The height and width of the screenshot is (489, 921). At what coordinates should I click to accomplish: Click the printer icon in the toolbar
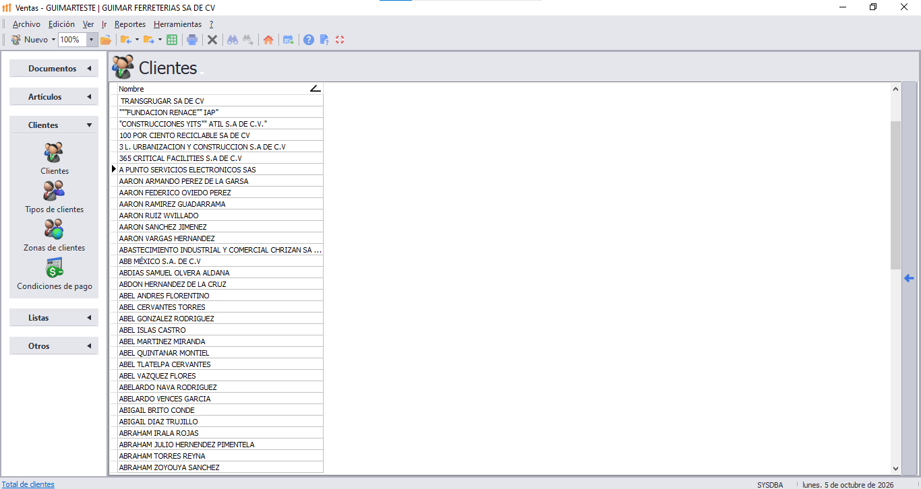click(x=192, y=40)
